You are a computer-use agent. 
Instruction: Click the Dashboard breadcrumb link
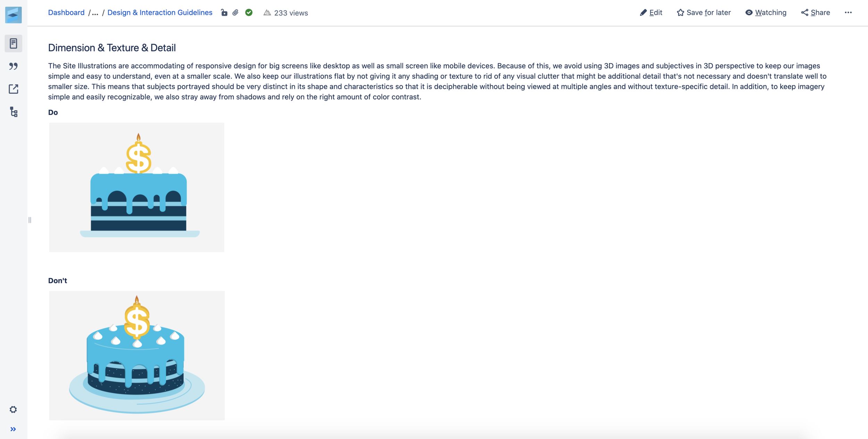(66, 12)
